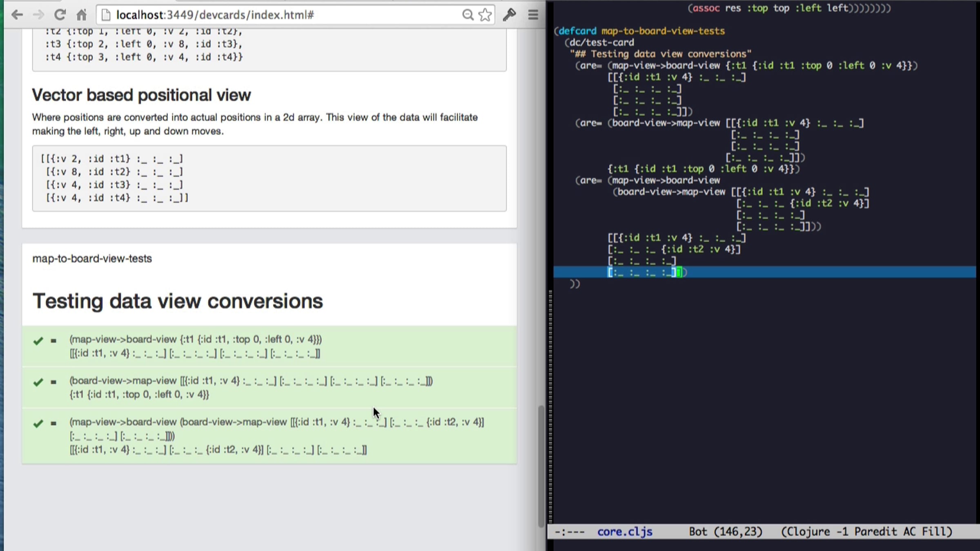Click core.cljs buffer name in mode line

click(624, 531)
